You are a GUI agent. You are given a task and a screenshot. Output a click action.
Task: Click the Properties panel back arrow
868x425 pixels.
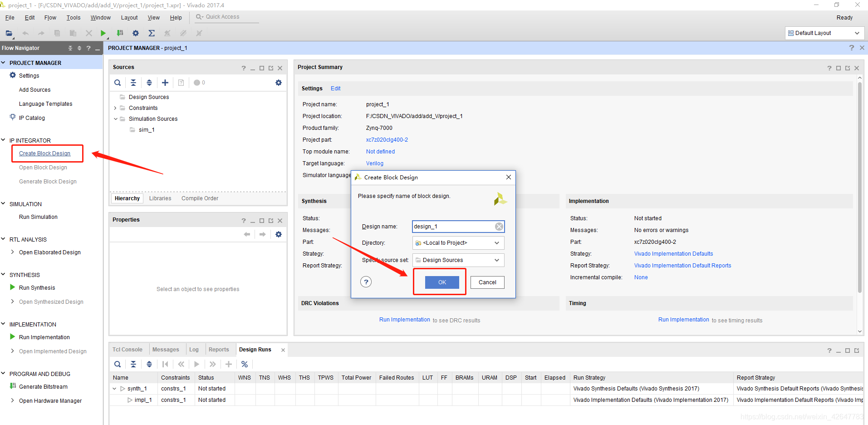click(247, 234)
